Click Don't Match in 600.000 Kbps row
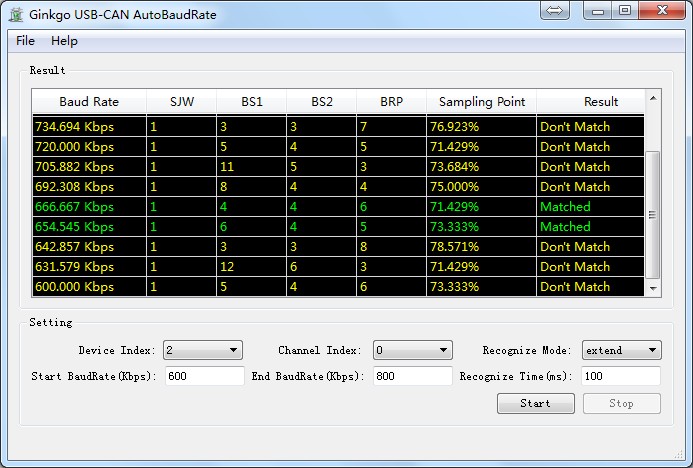The width and height of the screenshot is (693, 468). [x=590, y=286]
